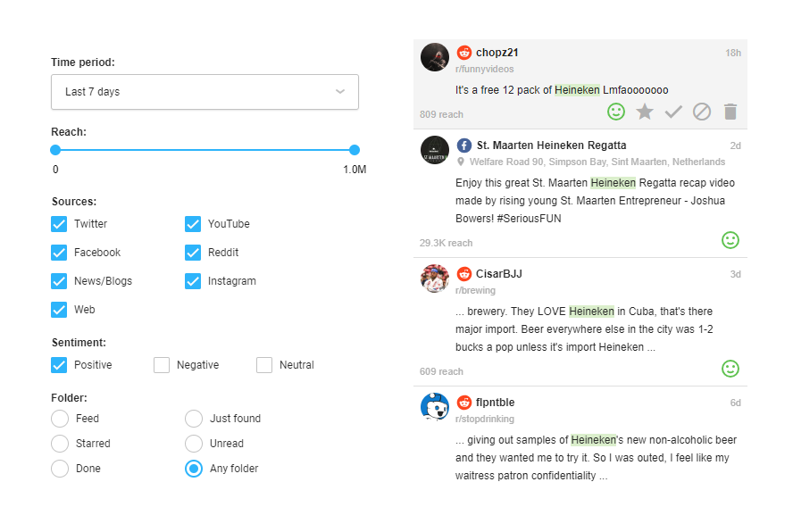The height and width of the screenshot is (532, 793).
Task: Open the chopz21 username link
Action: pyautogui.click(x=497, y=53)
